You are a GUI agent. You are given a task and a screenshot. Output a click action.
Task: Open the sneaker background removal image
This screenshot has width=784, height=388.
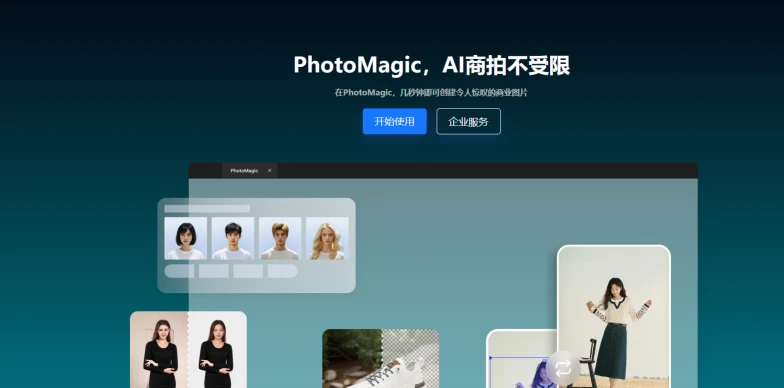tap(380, 358)
